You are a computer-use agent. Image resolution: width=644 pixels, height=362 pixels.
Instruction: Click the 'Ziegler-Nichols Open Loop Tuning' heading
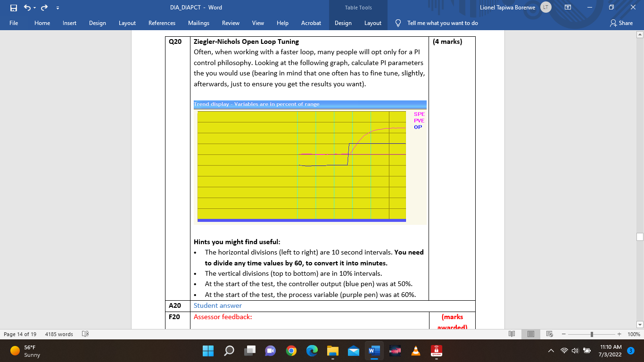[x=246, y=41]
